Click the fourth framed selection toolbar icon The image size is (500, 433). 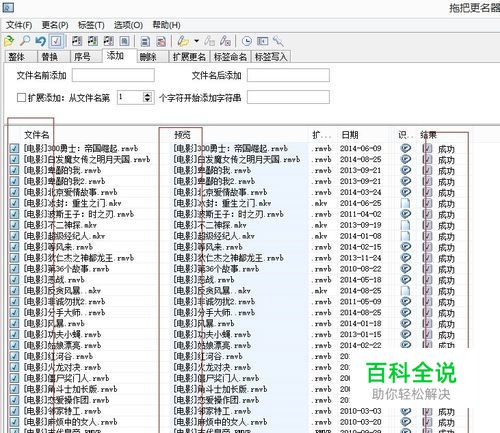coord(124,41)
